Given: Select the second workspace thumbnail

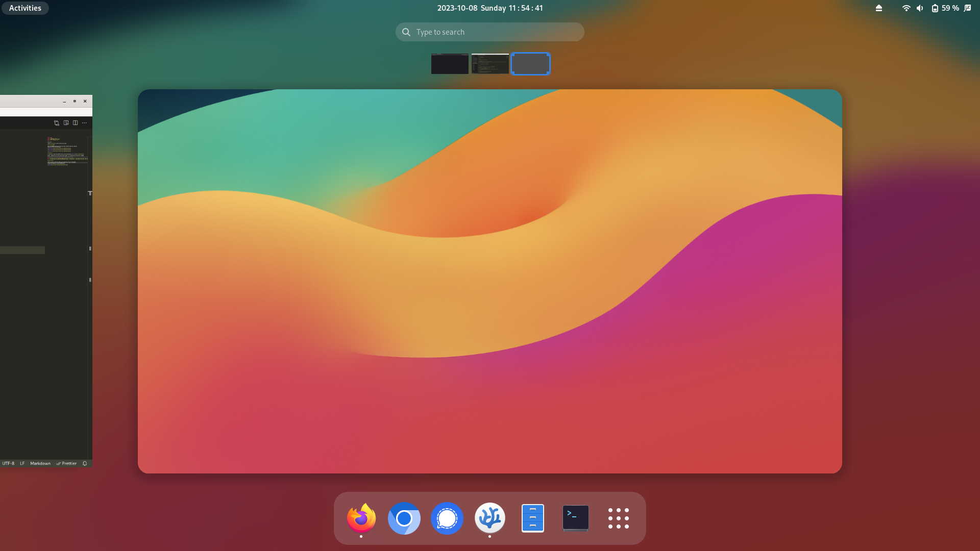Looking at the screenshot, I should click(490, 63).
